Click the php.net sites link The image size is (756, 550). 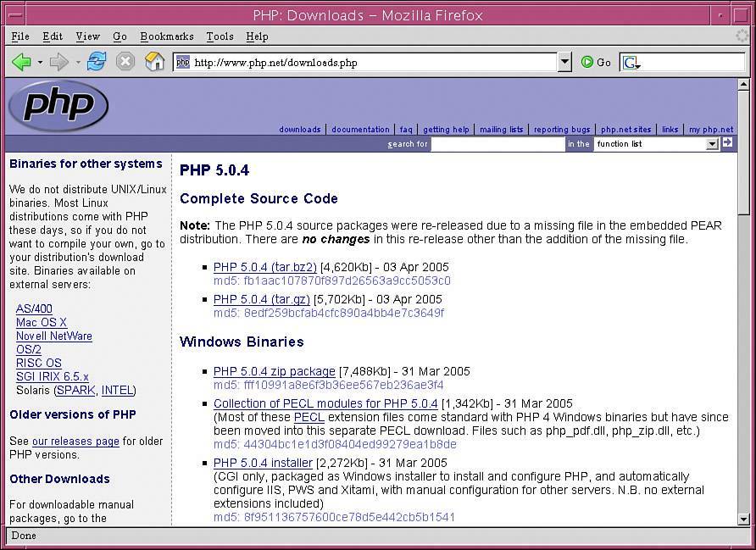coord(625,129)
